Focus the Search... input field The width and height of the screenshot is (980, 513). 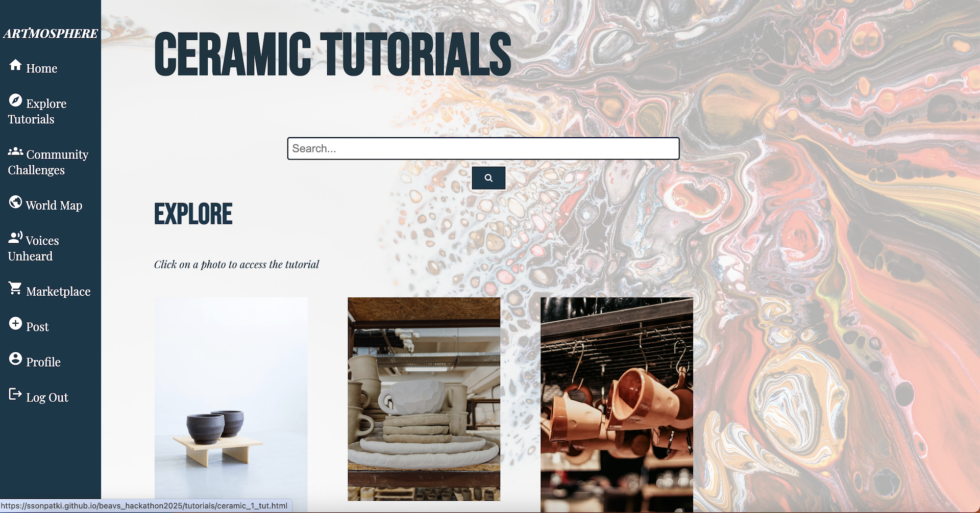pyautogui.click(x=483, y=148)
